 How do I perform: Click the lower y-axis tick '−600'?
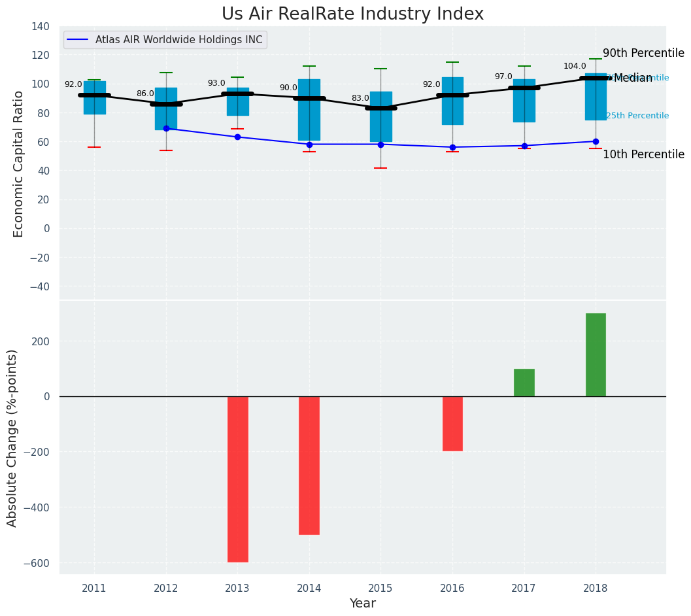click(37, 563)
